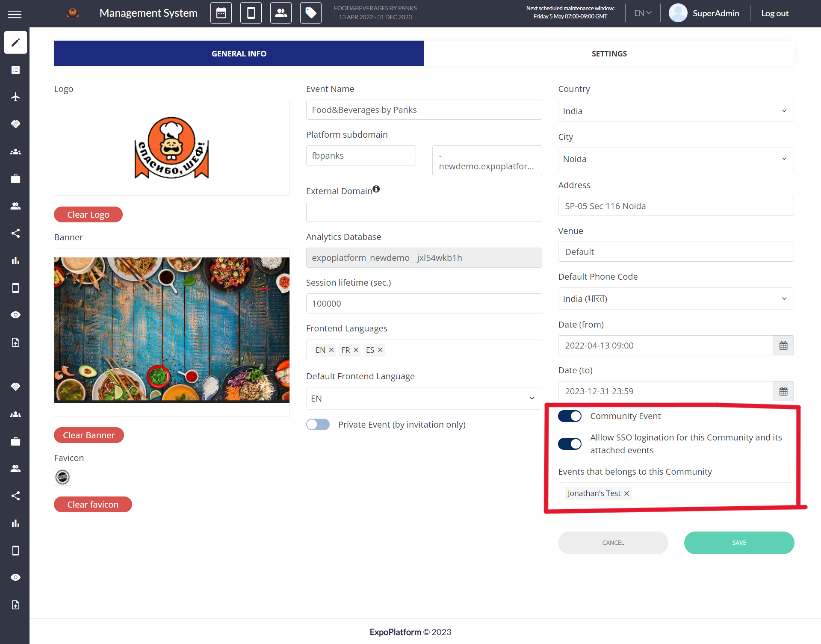Open the tag icon in top header
Viewport: 821px width, 644px height.
click(311, 13)
